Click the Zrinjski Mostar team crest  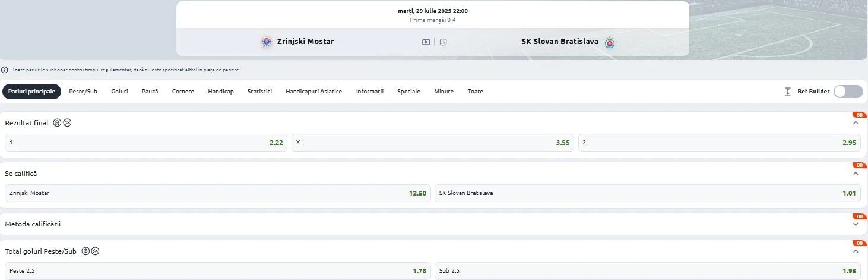[x=266, y=42]
